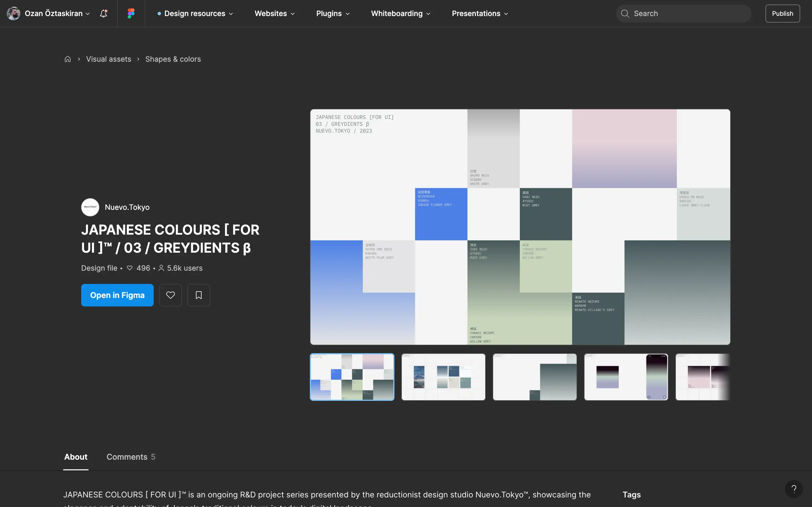Toggle the bookmark to save this file
Viewport: 812px width, 507px height.
199,295
